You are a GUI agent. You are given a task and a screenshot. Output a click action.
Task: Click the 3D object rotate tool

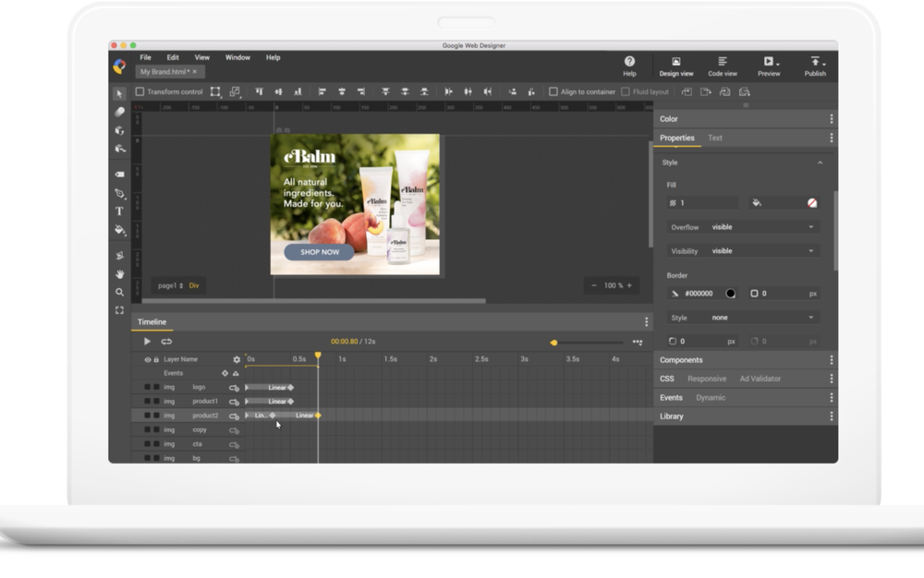pos(119,130)
